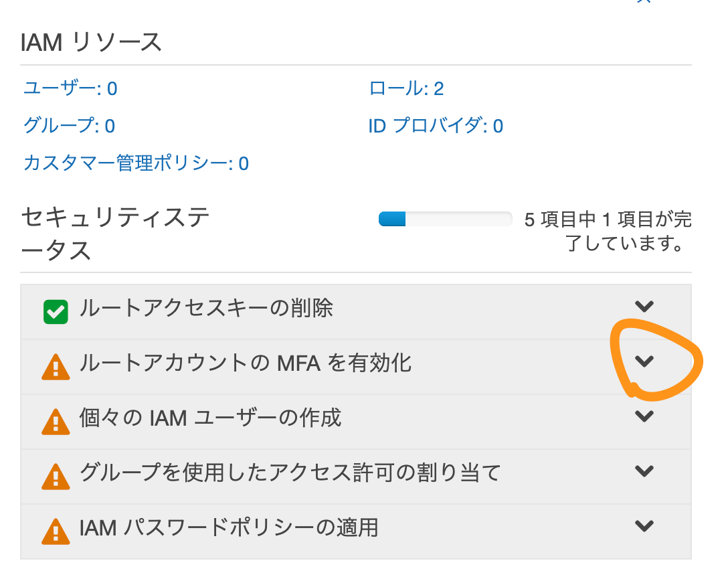This screenshot has height=585, width=728.
Task: Open the ロール: 2 link
Action: pyautogui.click(x=406, y=88)
